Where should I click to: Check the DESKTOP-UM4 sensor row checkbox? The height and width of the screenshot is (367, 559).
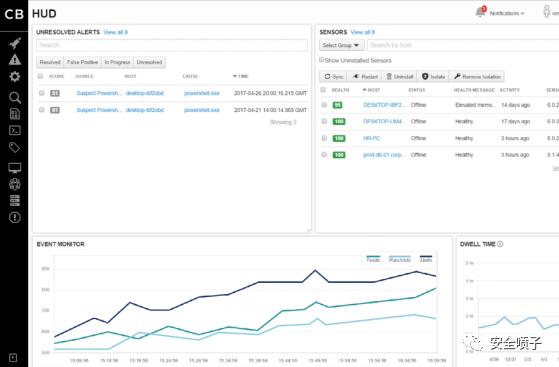[324, 121]
